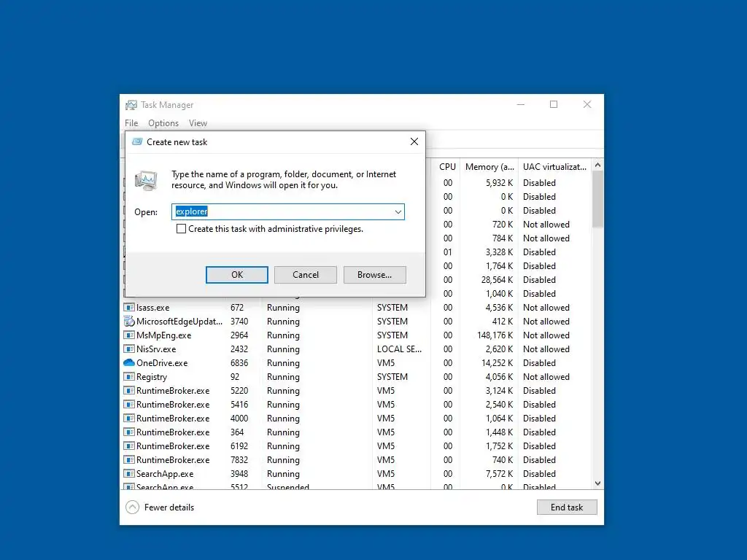This screenshot has width=747, height=560.
Task: Click the MsMpEng.exe process icon
Action: tap(129, 335)
